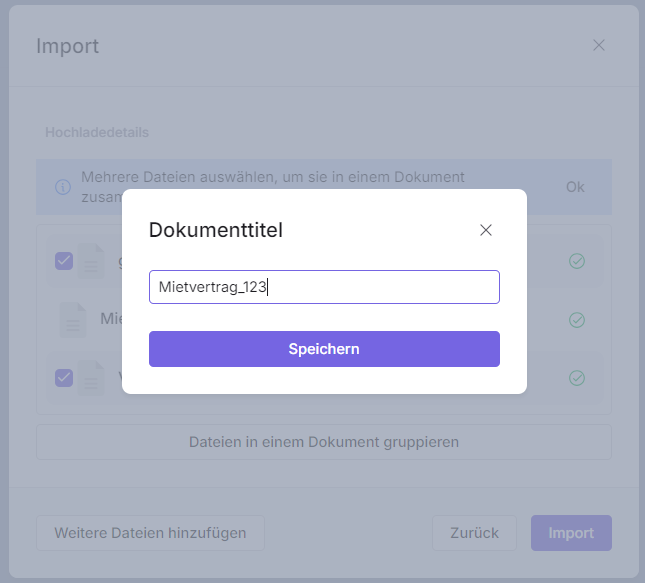
Task: Uncheck the first file's checkbox
Action: click(64, 261)
